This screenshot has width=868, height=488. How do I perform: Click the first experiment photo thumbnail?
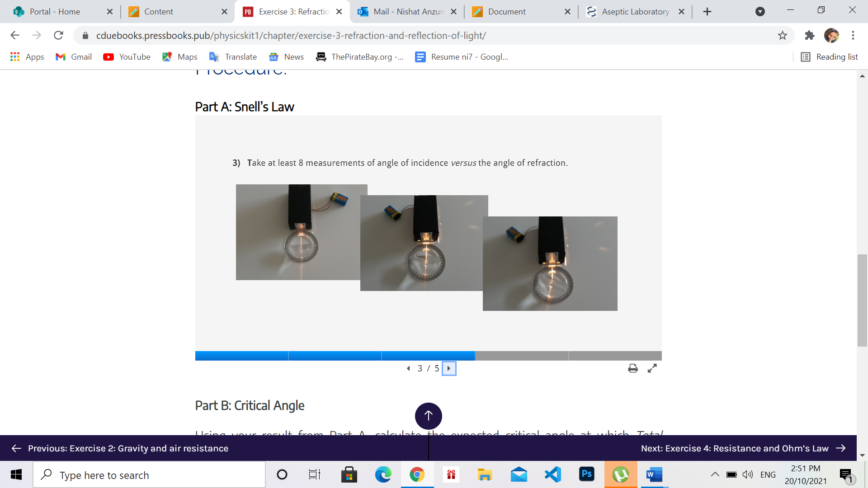pos(298,232)
